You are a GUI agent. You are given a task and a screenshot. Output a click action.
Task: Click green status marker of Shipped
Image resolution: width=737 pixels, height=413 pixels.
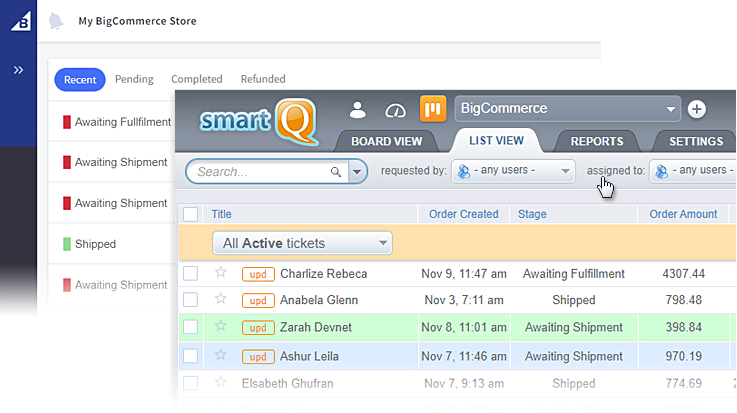[67, 244]
